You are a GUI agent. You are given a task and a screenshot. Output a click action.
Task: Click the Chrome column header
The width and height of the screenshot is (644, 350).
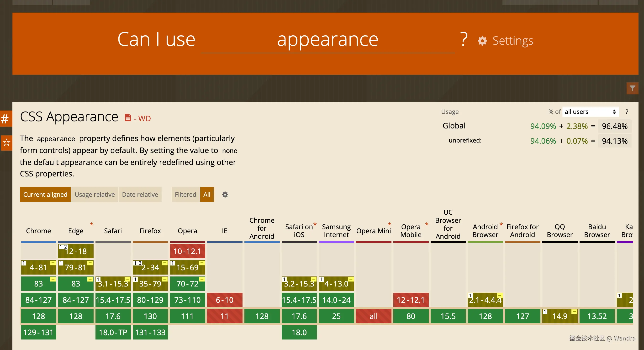(x=38, y=231)
